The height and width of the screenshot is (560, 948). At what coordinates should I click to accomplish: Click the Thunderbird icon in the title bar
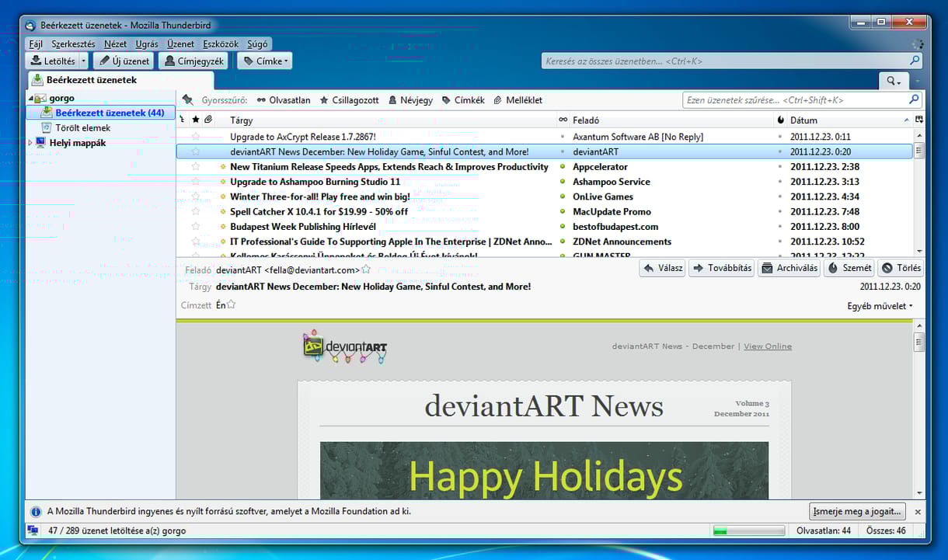point(30,25)
